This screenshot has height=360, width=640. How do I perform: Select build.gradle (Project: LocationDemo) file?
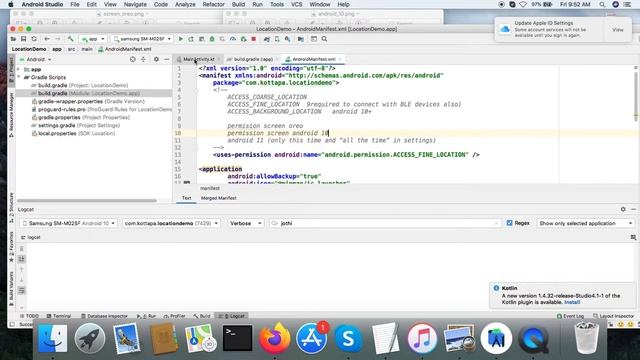(x=83, y=85)
